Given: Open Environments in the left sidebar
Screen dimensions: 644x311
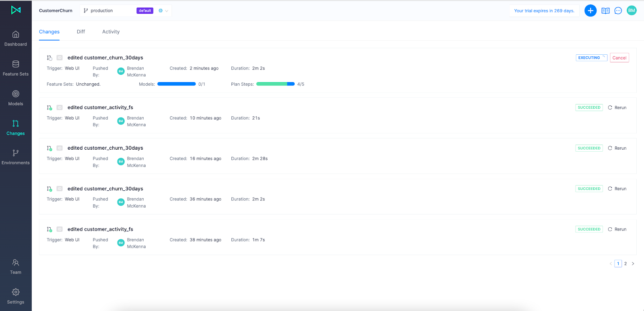Looking at the screenshot, I should coord(16,157).
